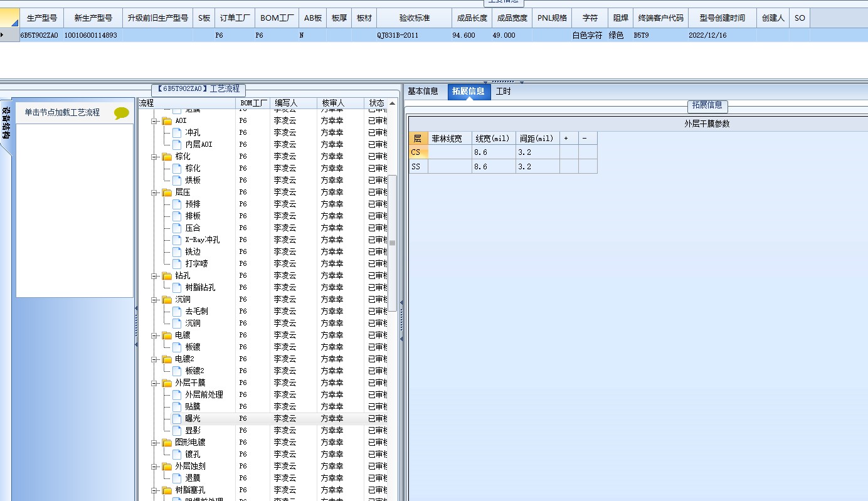Click the document icon beside 压合
The height and width of the screenshot is (501, 868).
point(177,228)
